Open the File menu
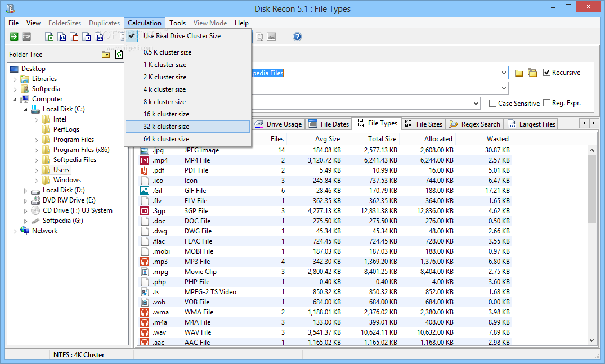Viewport: 605px width, 364px height. (14, 23)
